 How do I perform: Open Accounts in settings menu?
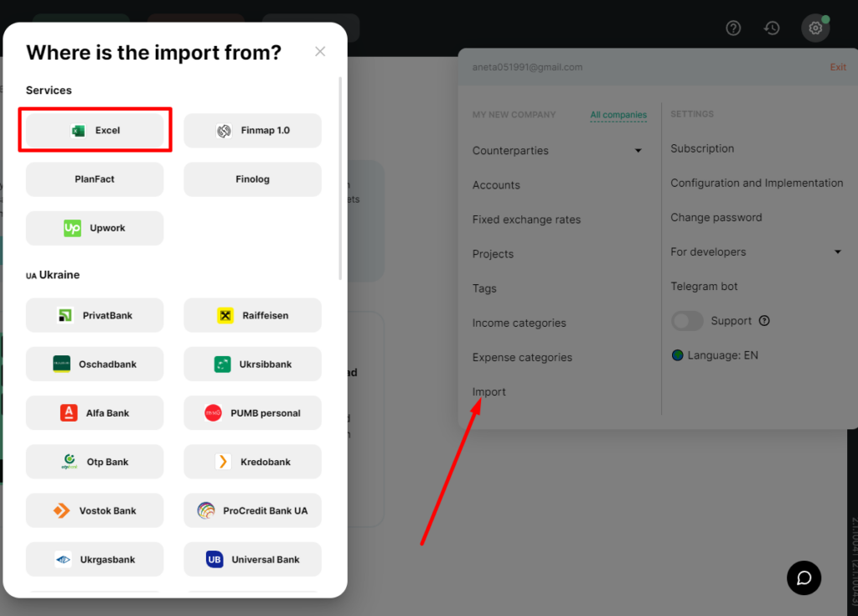tap(496, 185)
